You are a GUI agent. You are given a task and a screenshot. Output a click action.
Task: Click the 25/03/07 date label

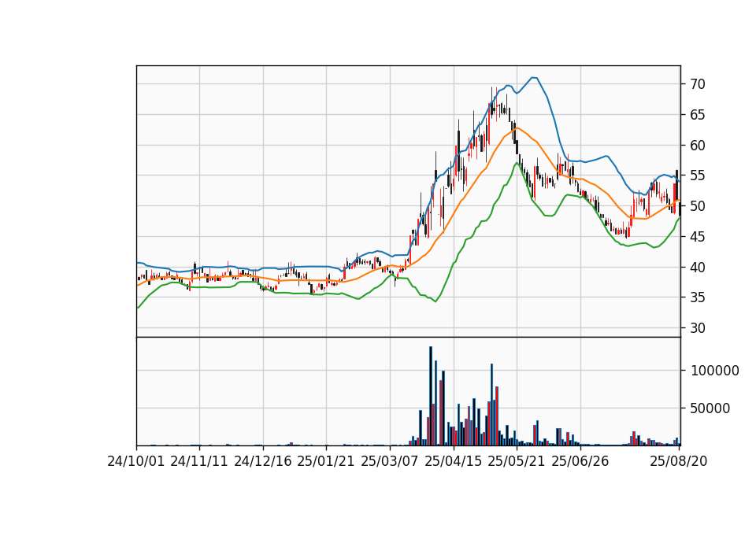point(390,461)
